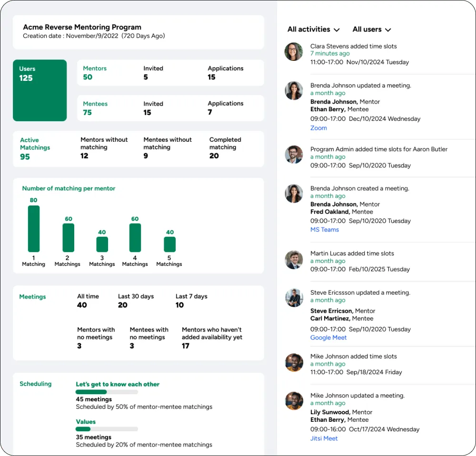Open the Jitsi Meet link
The width and height of the screenshot is (476, 456).
click(324, 438)
